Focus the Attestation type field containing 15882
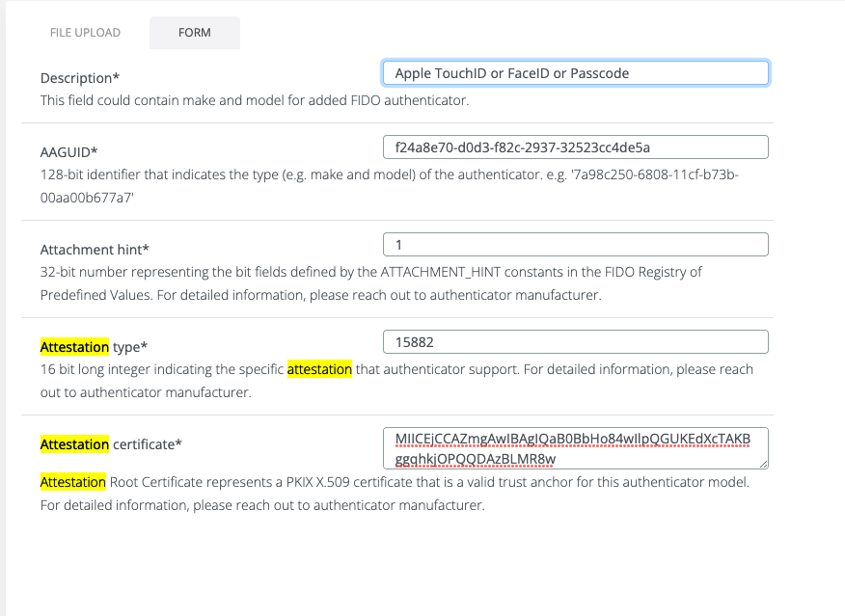 [x=575, y=342]
